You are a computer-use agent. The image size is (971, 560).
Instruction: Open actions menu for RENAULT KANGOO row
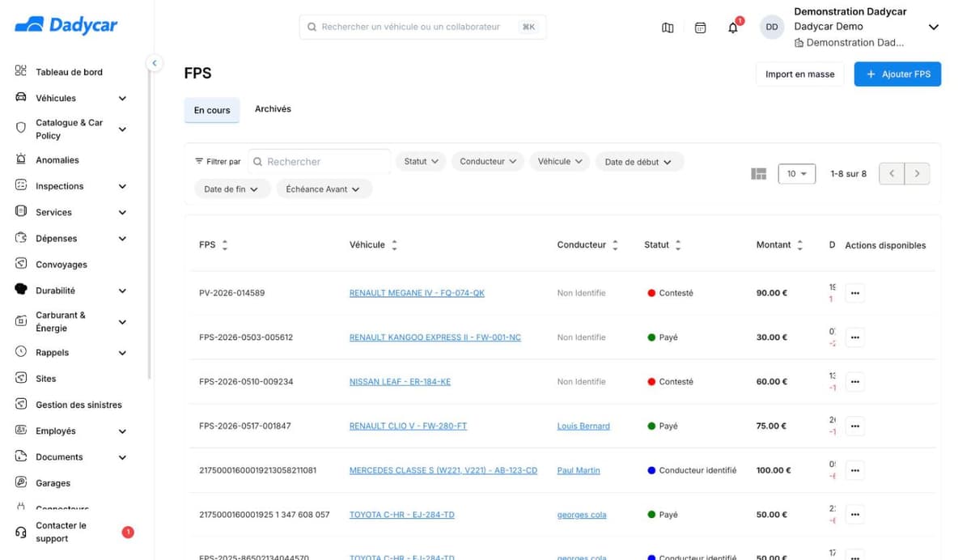pos(854,337)
